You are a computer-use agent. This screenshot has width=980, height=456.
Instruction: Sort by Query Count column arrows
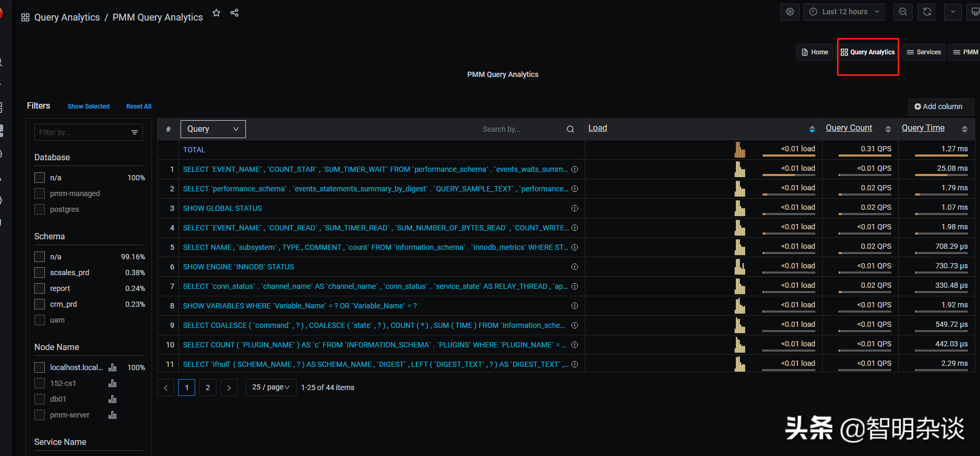point(888,129)
